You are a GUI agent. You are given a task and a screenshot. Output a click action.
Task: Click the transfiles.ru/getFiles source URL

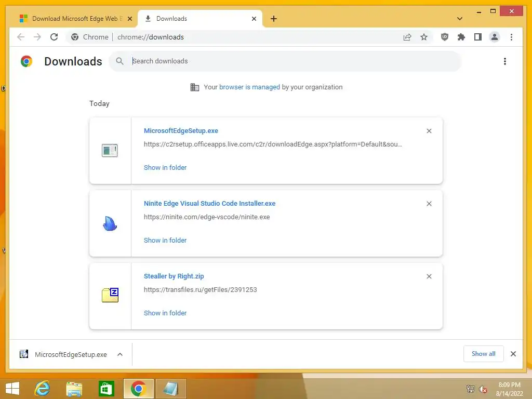[200, 290]
